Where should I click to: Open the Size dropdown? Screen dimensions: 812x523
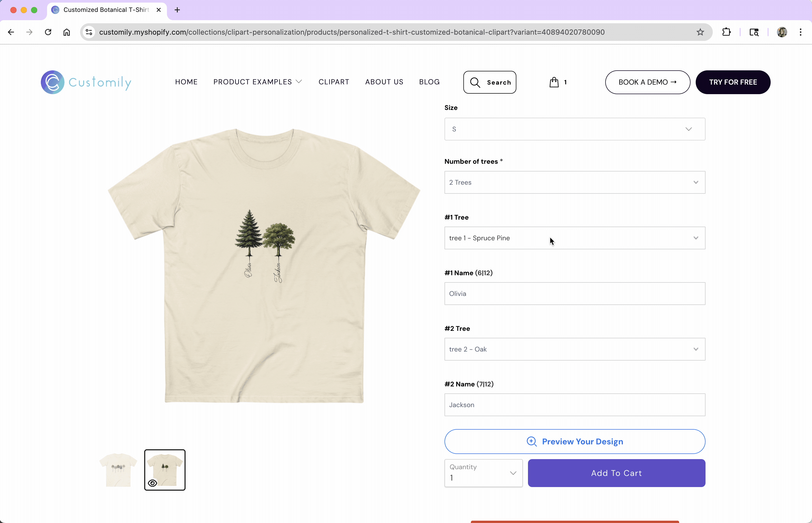[574, 129]
